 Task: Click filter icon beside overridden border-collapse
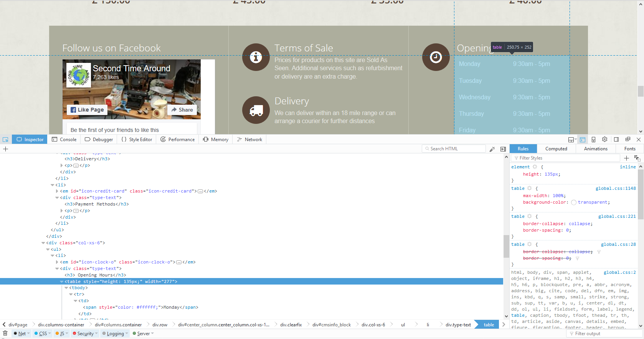click(599, 252)
